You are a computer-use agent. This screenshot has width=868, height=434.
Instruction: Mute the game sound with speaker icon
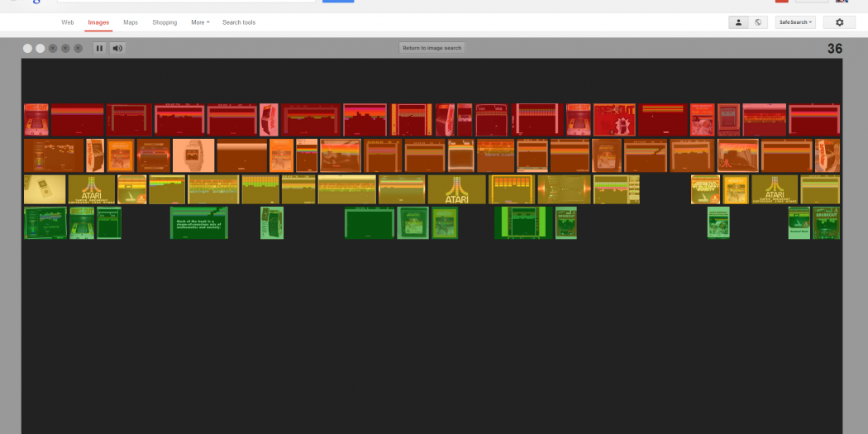tap(117, 48)
